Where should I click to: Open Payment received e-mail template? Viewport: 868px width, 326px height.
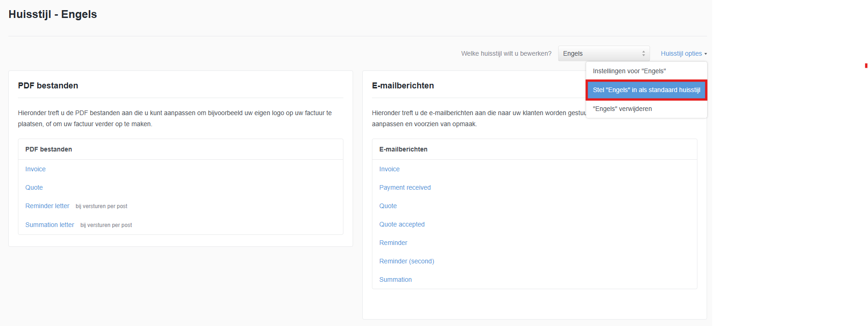pyautogui.click(x=405, y=187)
